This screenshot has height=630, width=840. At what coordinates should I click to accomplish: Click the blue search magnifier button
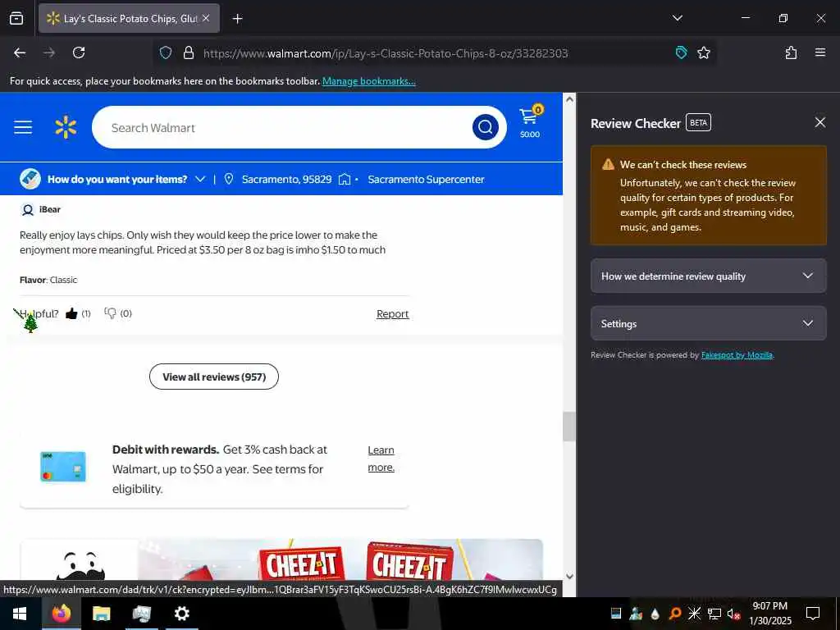(486, 127)
